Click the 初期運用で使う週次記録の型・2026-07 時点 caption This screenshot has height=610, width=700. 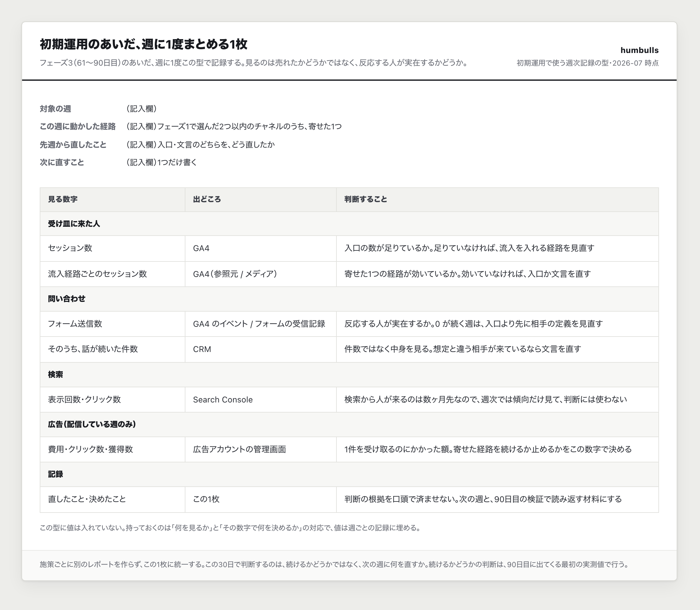tap(587, 63)
